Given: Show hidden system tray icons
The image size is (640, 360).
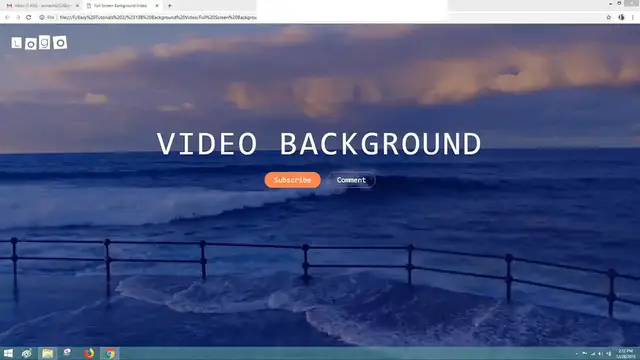Looking at the screenshot, I should (576, 354).
